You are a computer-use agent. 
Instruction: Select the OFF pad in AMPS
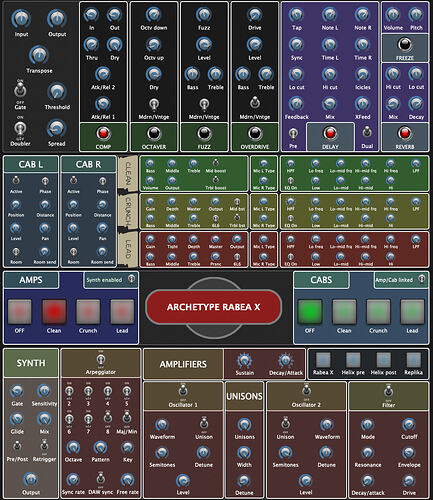(20, 312)
